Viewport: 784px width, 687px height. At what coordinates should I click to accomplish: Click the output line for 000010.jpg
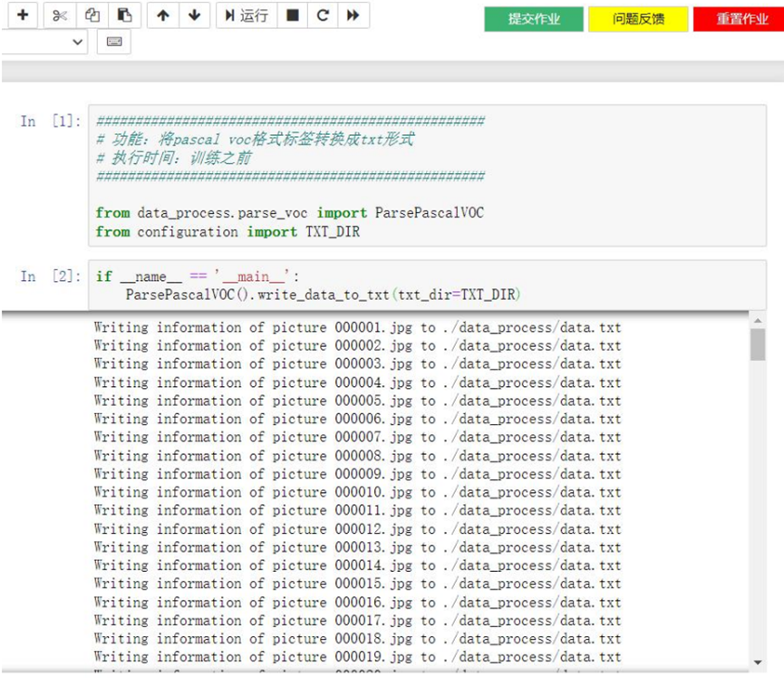tap(357, 492)
